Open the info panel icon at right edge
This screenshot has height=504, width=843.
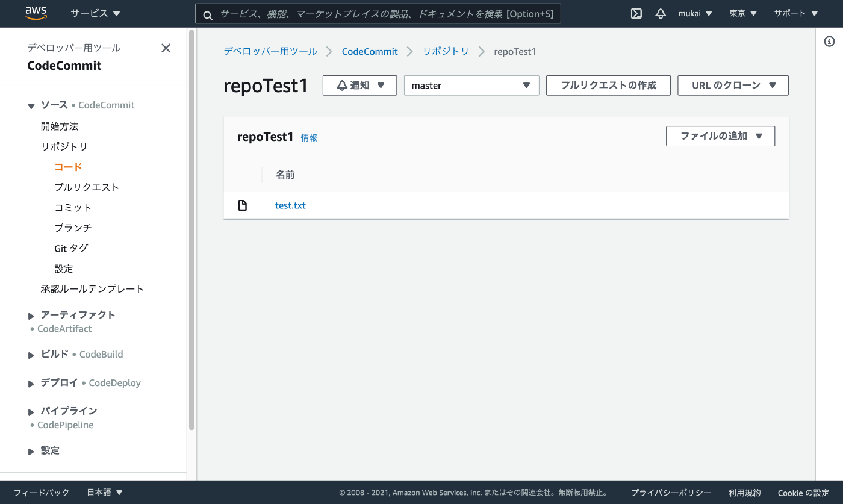pyautogui.click(x=830, y=41)
